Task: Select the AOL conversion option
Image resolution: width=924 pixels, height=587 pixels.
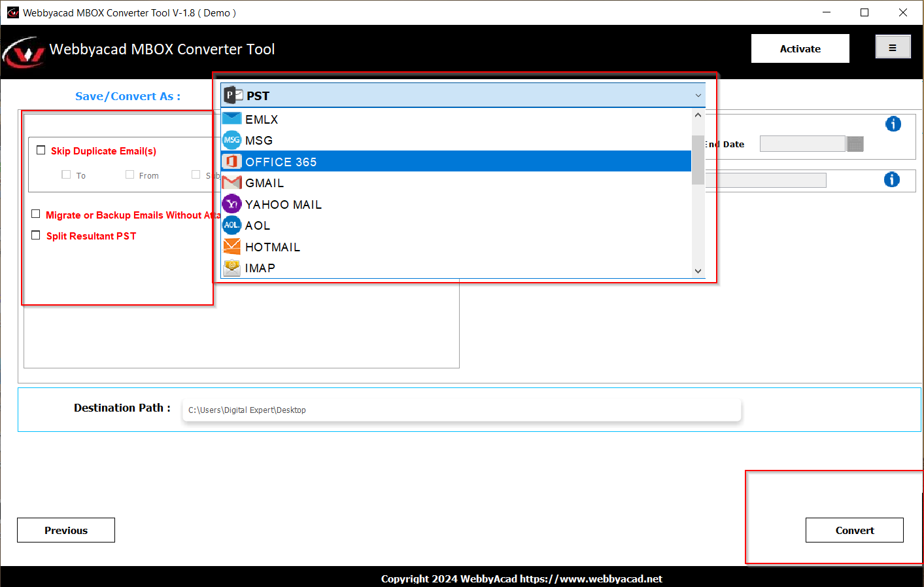Action: [x=258, y=225]
